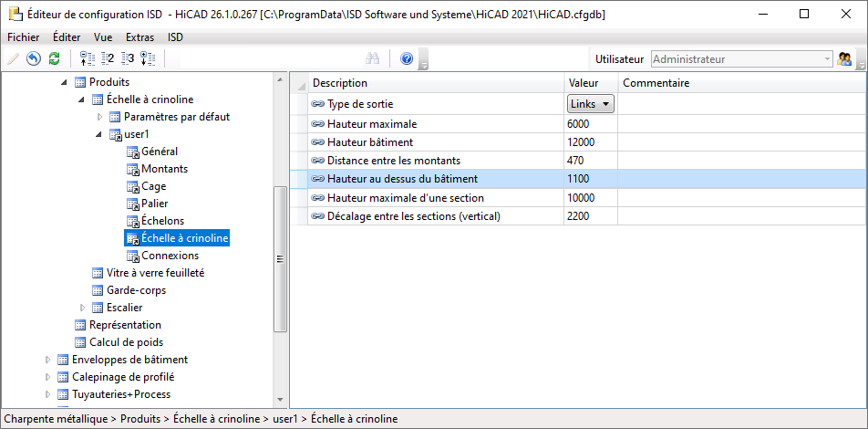Click the table icon of the Cage node
The image size is (868, 429).
(x=132, y=187)
